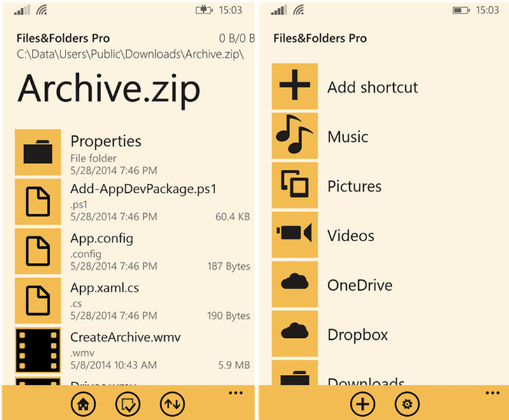Click the OneDrive cloud tile
Image resolution: width=509 pixels, height=420 pixels.
[x=295, y=284]
